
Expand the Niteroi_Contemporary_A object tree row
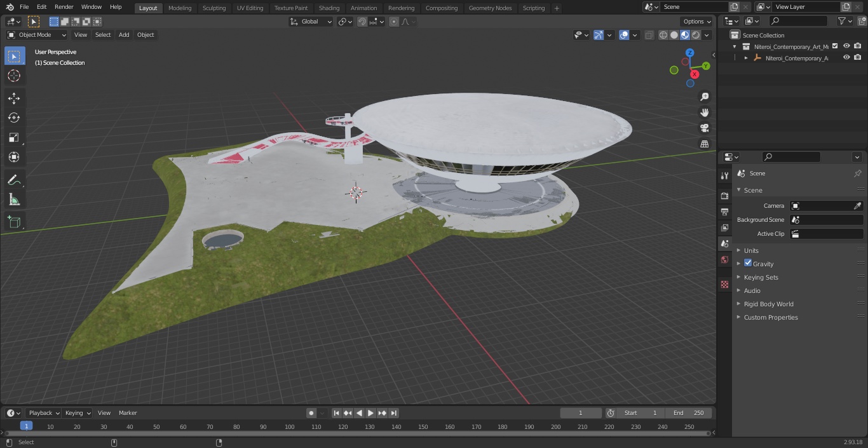tap(746, 58)
